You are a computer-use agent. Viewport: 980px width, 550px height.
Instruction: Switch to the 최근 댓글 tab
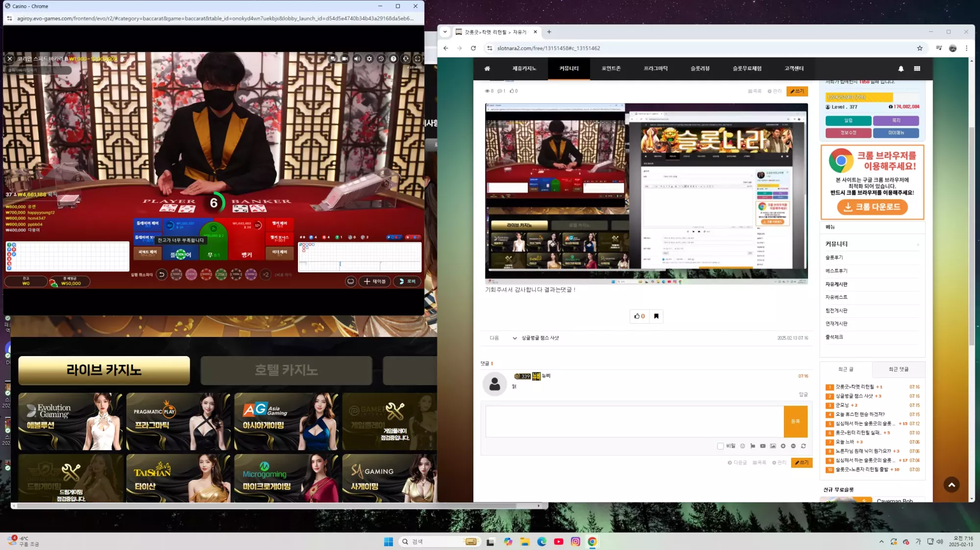(x=899, y=369)
